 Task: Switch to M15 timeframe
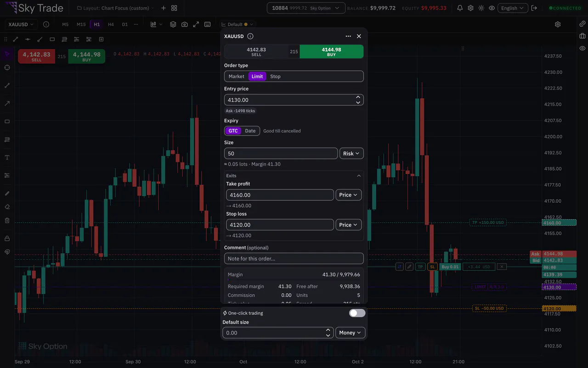tap(81, 24)
